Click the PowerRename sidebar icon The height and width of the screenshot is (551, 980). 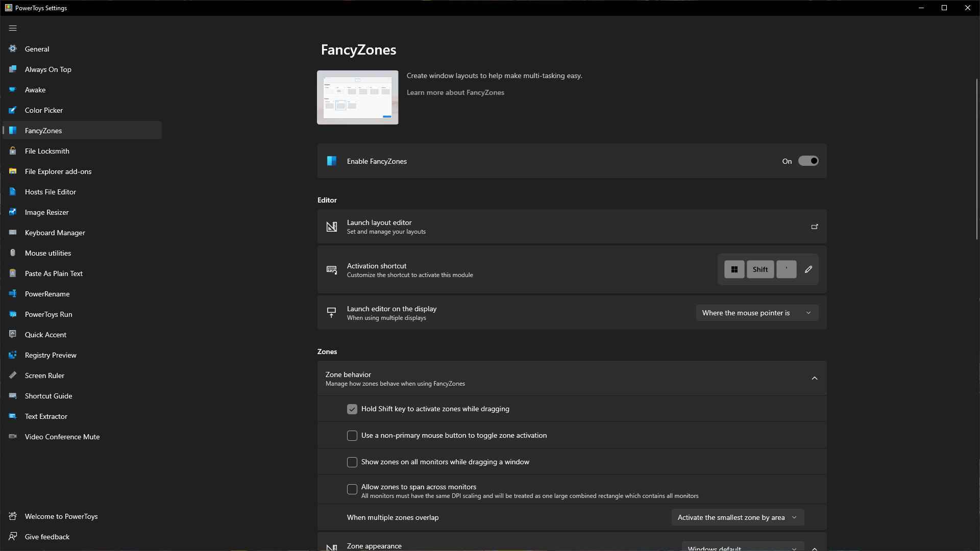coord(13,293)
